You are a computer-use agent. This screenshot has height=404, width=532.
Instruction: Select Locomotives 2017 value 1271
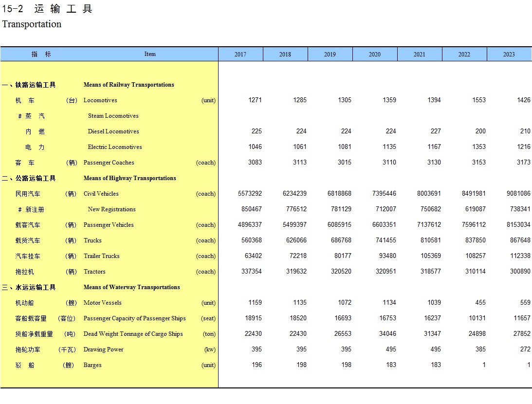point(255,100)
